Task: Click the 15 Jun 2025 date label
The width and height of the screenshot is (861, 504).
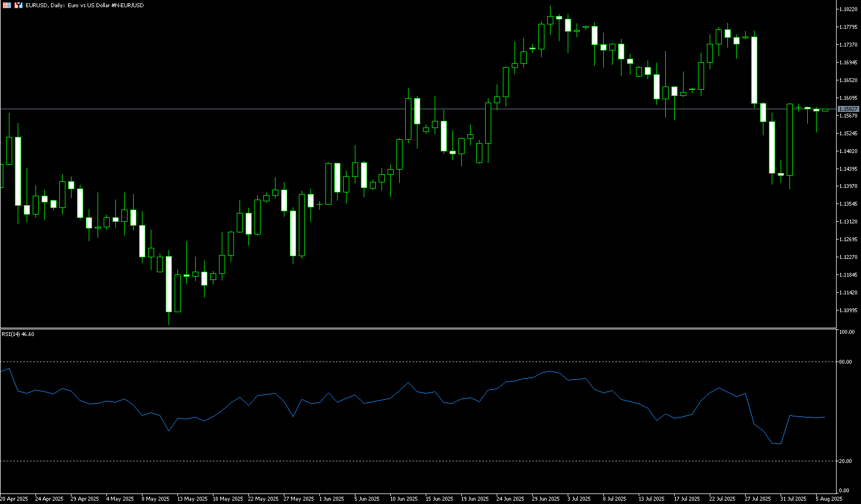Action: pyautogui.click(x=440, y=499)
